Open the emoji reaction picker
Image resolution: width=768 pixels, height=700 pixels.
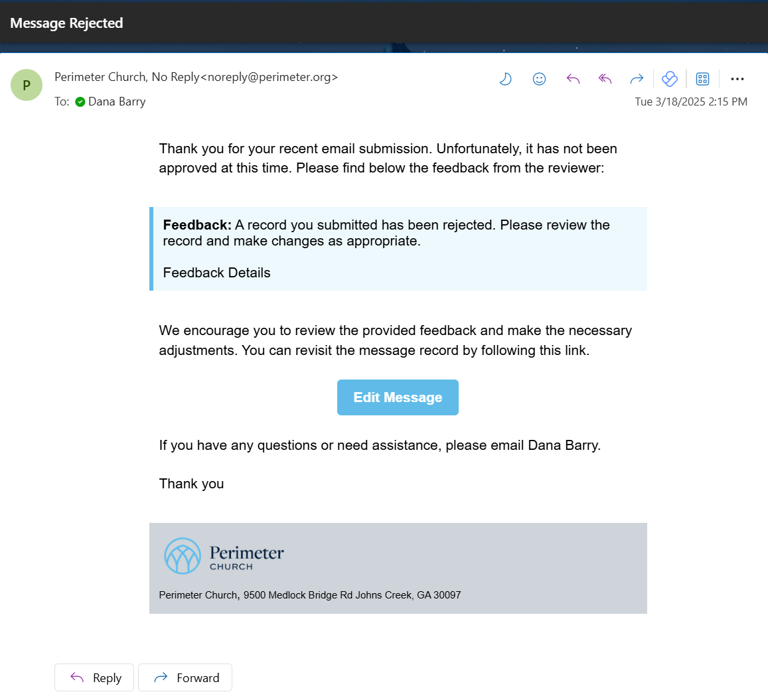point(539,79)
